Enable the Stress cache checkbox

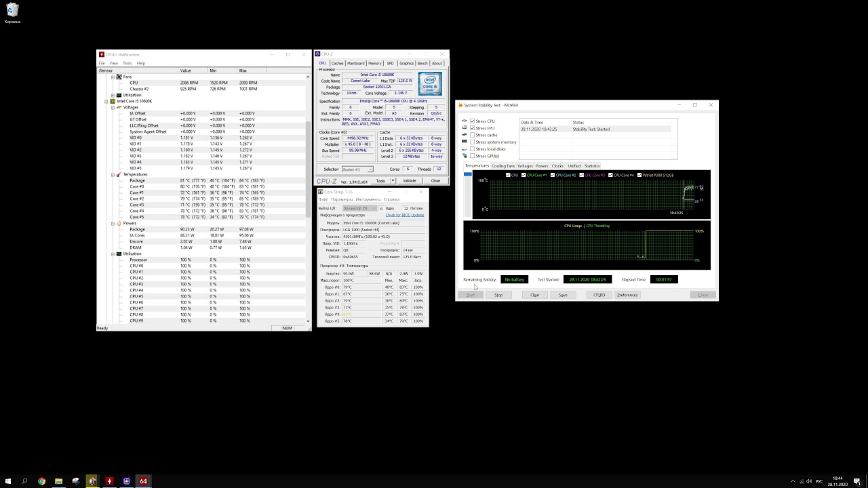[x=472, y=135]
